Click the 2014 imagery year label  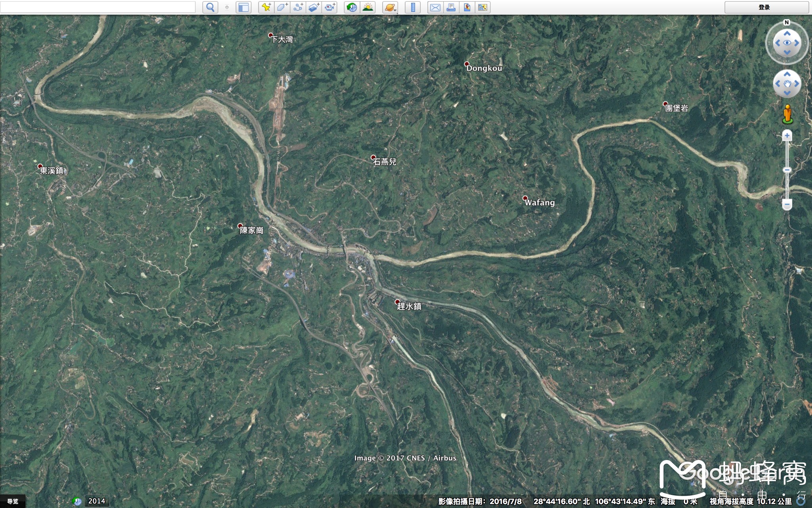(x=96, y=501)
